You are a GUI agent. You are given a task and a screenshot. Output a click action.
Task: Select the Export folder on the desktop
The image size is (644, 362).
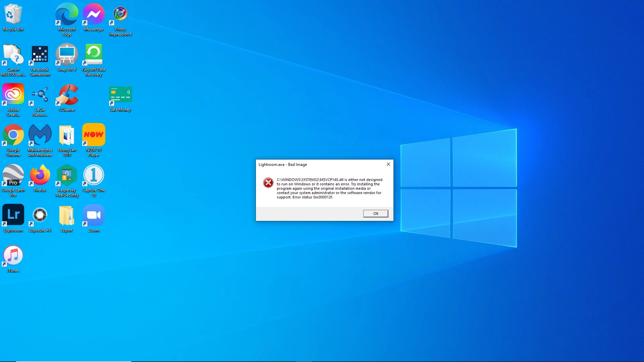(x=67, y=215)
